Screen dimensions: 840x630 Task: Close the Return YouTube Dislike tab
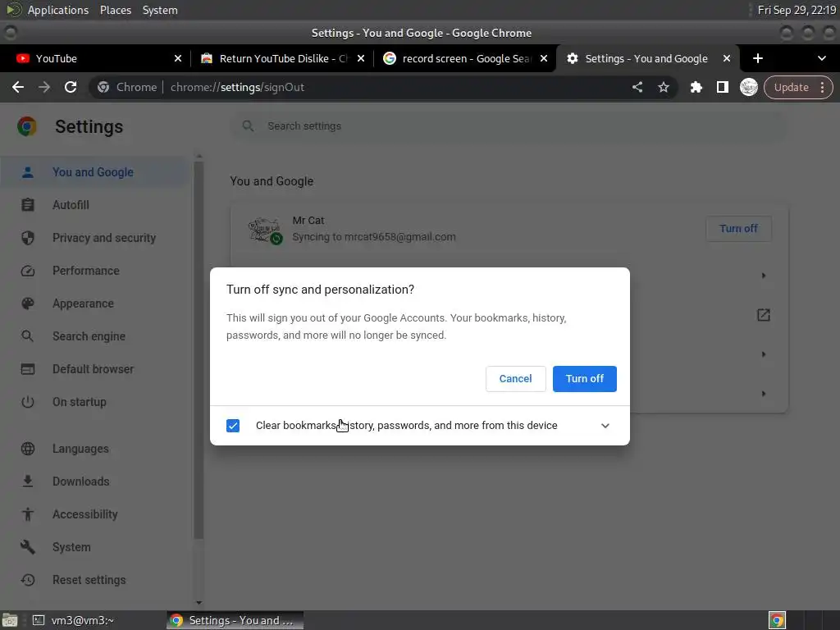coord(361,58)
